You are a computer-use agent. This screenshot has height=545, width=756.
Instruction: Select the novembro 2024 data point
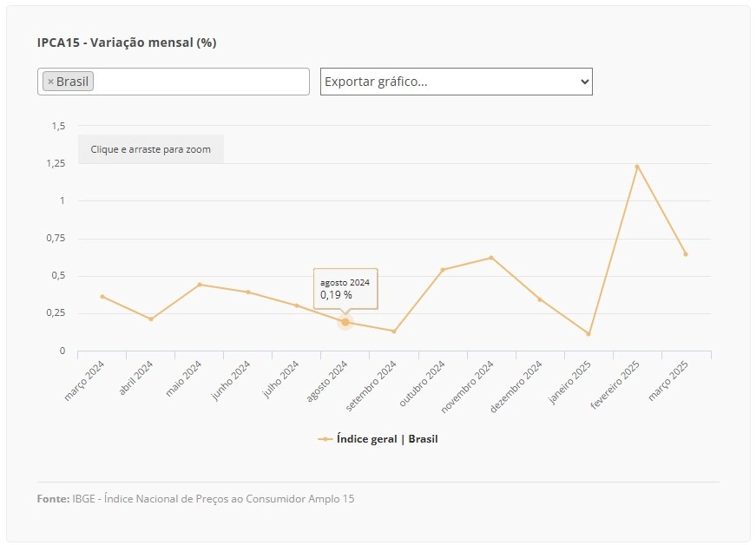point(491,258)
